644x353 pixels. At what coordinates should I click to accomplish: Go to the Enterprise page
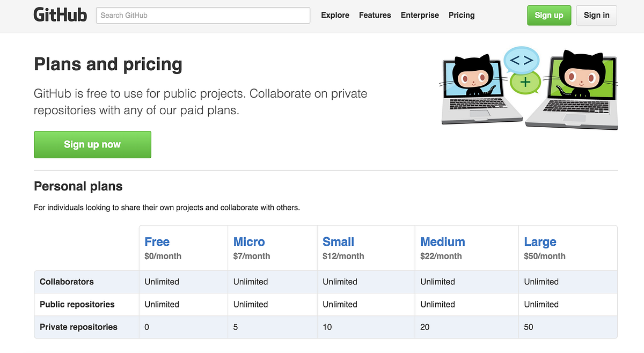point(420,15)
